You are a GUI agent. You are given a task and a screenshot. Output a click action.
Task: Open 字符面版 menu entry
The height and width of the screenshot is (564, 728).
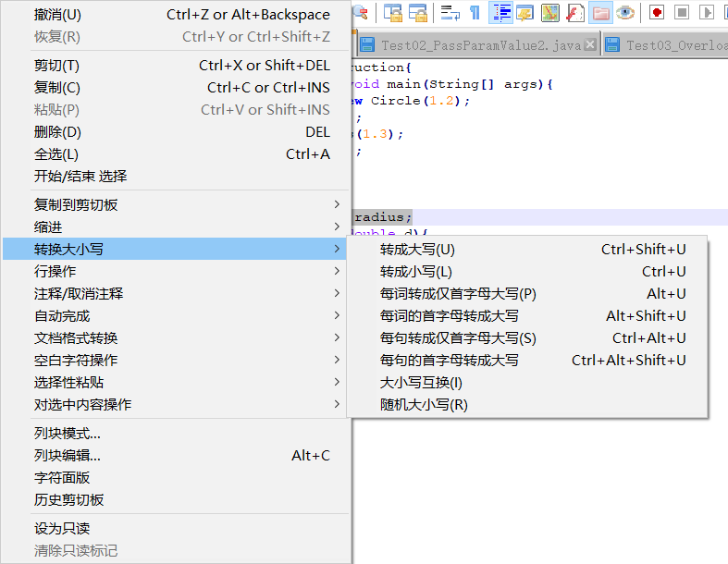click(176, 478)
